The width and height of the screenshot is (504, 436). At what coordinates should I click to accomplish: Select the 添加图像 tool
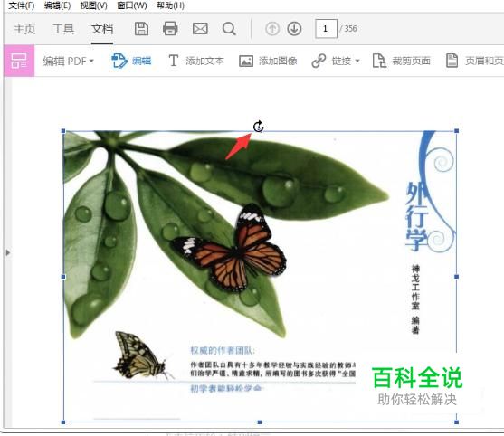[x=268, y=61]
